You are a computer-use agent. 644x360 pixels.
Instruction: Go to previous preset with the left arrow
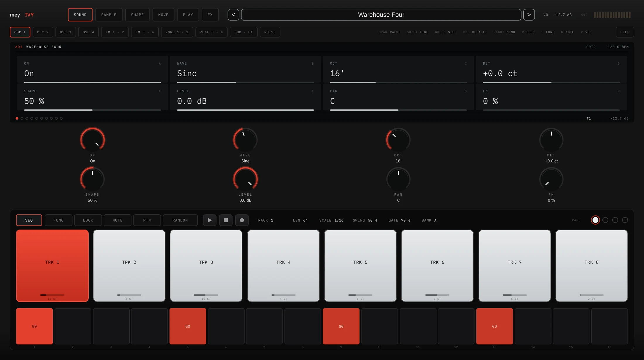click(x=233, y=15)
